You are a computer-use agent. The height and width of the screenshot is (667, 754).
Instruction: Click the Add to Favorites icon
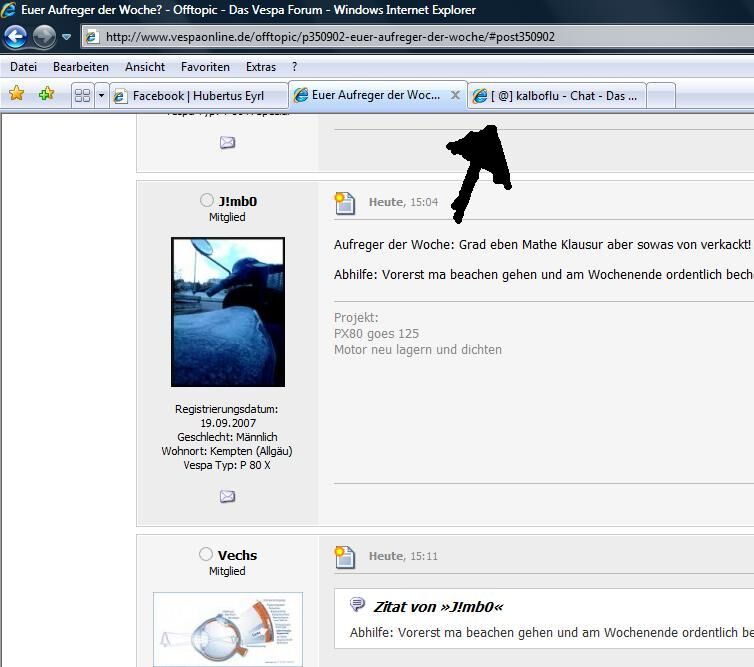[46, 94]
